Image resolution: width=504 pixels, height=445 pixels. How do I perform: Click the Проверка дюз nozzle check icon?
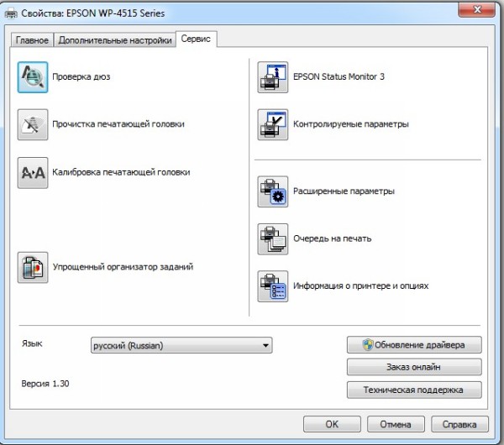(33, 77)
